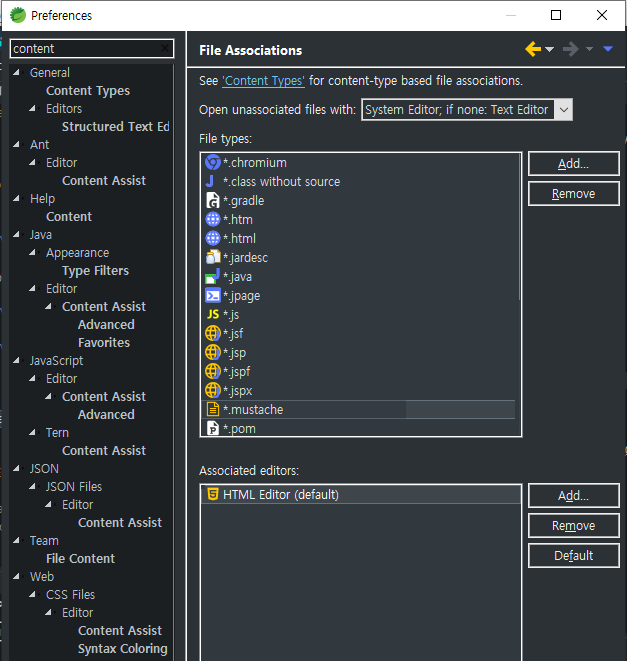The image size is (627, 661).
Task: Click the HTML Editor HTML5 icon
Action: (213, 494)
